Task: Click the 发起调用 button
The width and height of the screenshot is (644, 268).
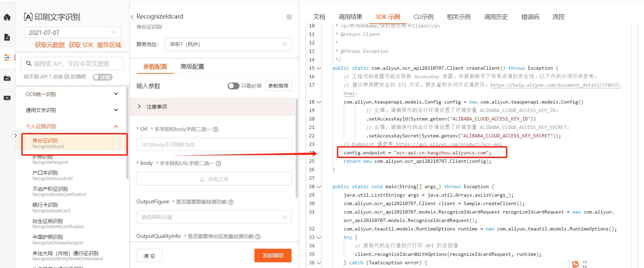Action: tap(273, 255)
